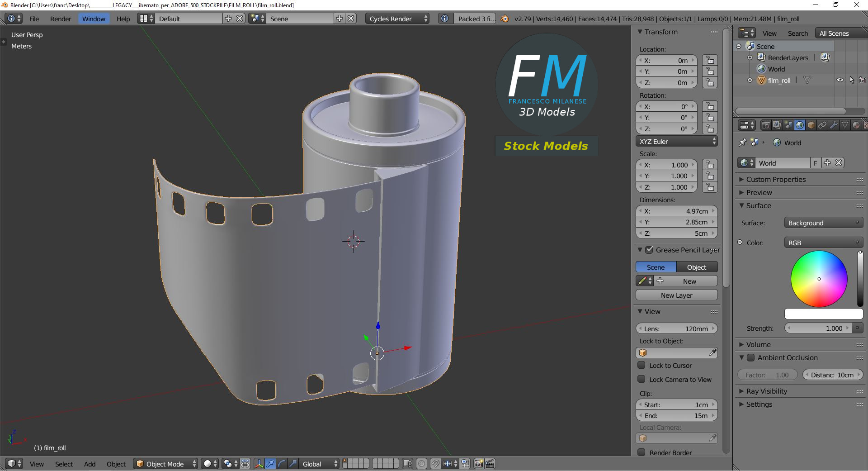Click the OpenGL render image camera icon
Screen dimensions: 868x471
tap(479, 464)
